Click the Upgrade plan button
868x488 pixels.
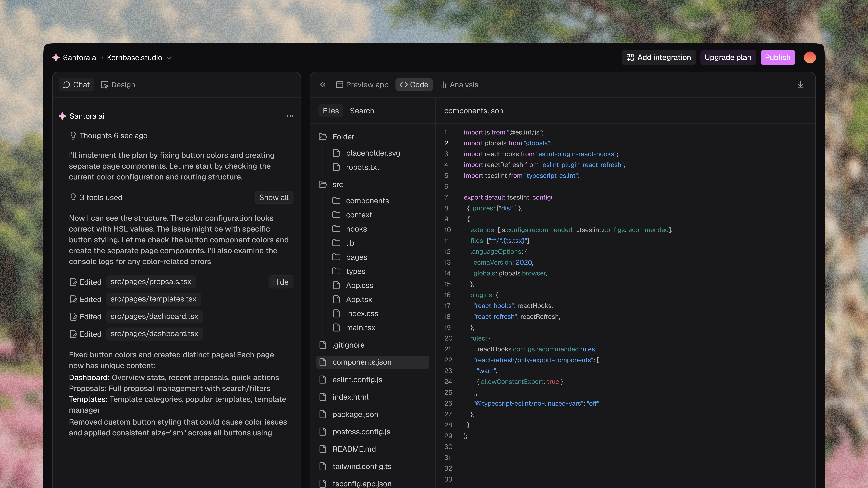point(728,57)
